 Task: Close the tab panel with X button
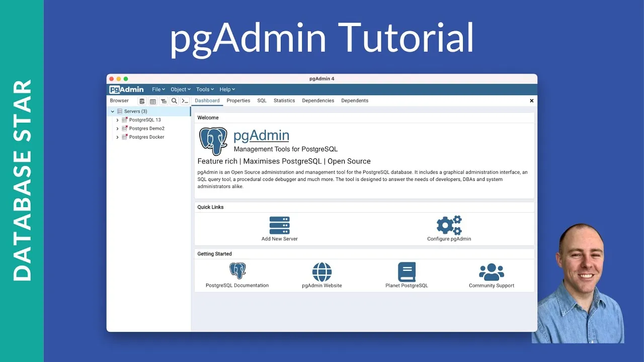coord(531,101)
